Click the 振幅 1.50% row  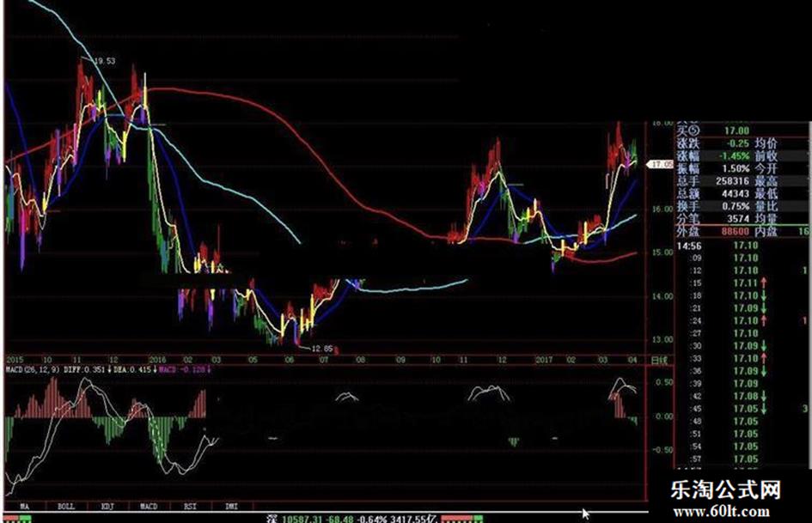click(713, 168)
